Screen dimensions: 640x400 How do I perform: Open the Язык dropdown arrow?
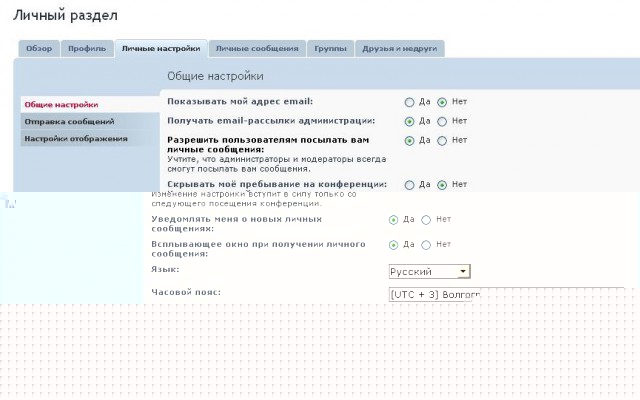[463, 271]
